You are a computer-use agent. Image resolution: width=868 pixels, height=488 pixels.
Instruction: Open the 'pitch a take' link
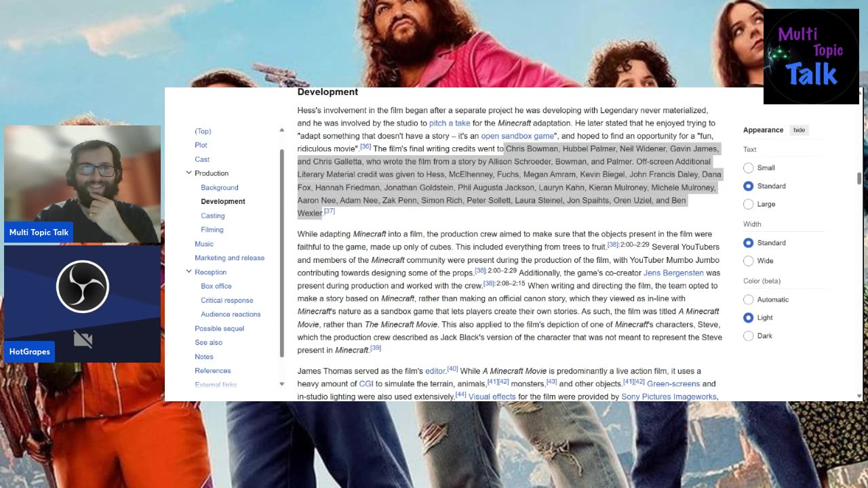point(450,123)
